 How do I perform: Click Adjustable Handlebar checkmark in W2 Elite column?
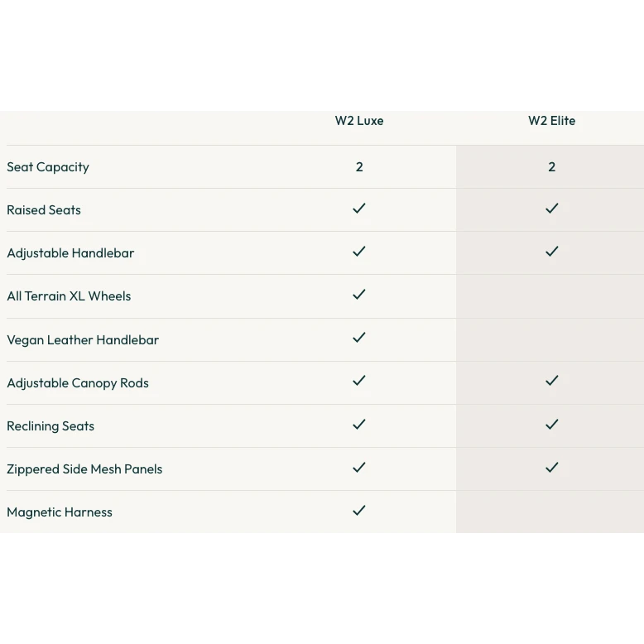(x=552, y=252)
